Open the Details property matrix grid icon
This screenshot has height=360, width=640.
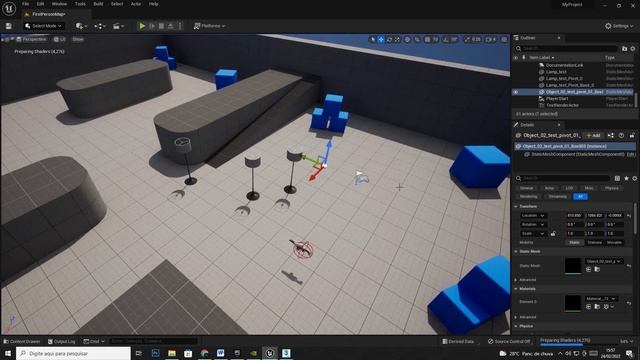[x=618, y=178]
